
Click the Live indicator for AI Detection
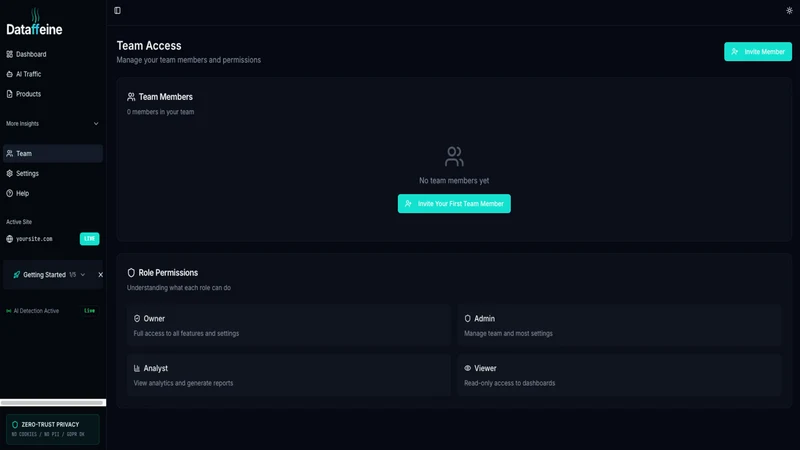89,311
